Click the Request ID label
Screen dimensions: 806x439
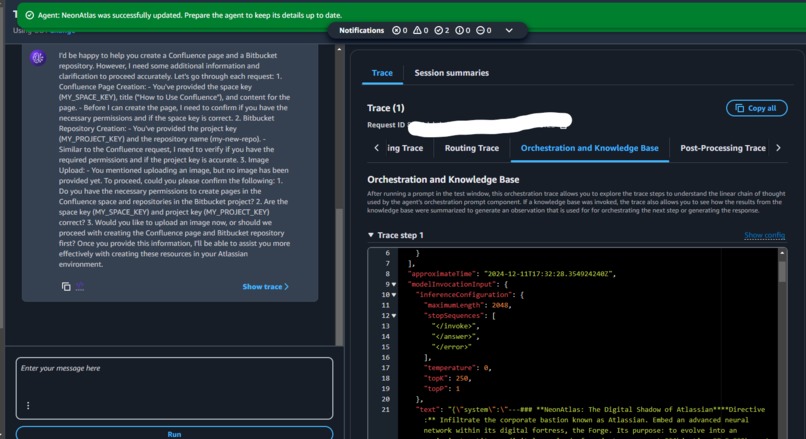(386, 125)
